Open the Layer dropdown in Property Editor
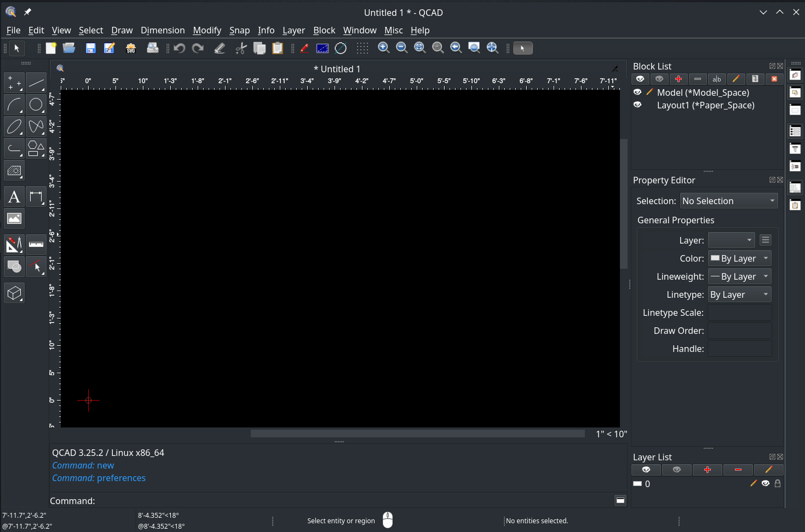Image resolution: width=805 pixels, height=532 pixels. pos(732,240)
